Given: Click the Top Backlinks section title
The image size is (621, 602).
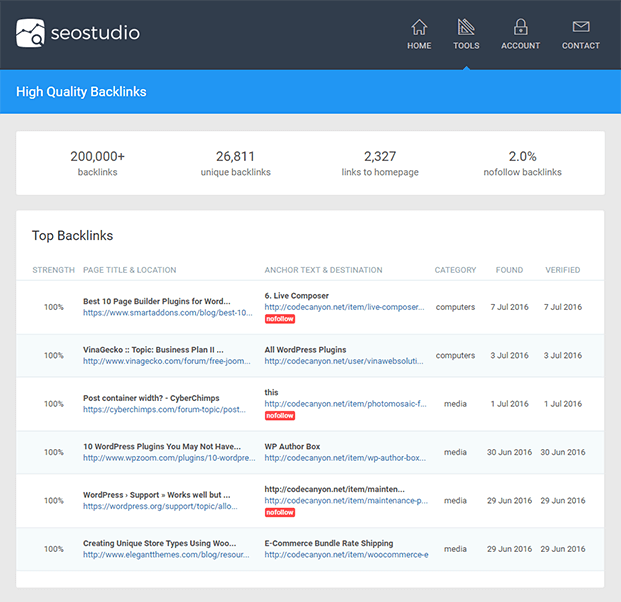Looking at the screenshot, I should coord(72,236).
